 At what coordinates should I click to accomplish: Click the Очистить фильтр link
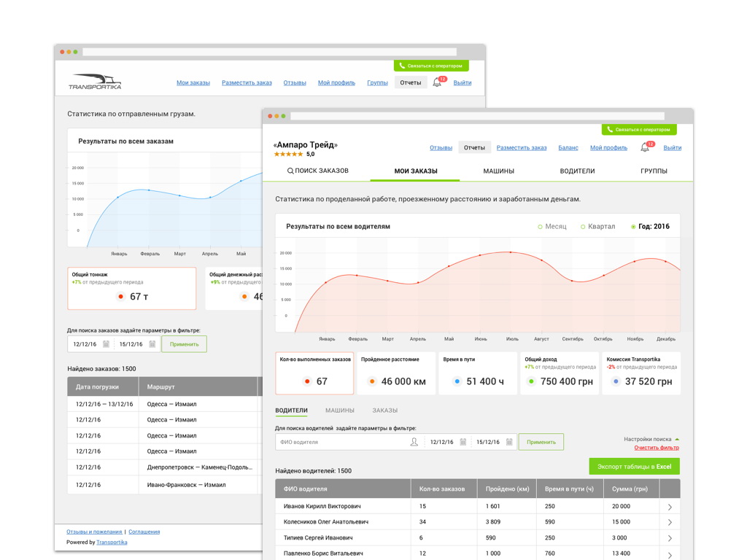click(x=657, y=448)
